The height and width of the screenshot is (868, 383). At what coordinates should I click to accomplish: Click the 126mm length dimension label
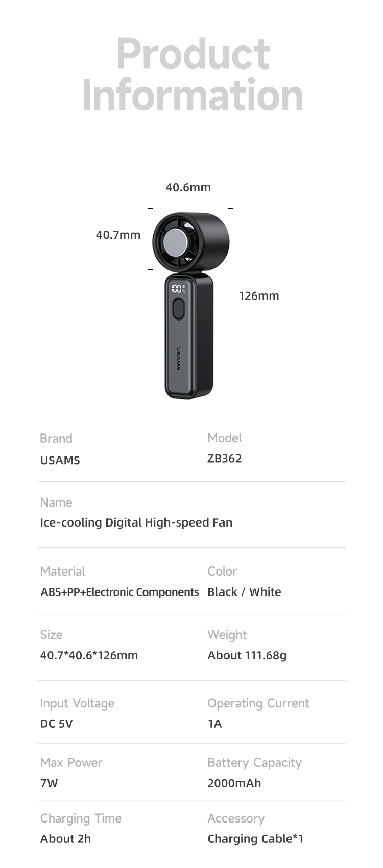click(x=259, y=295)
